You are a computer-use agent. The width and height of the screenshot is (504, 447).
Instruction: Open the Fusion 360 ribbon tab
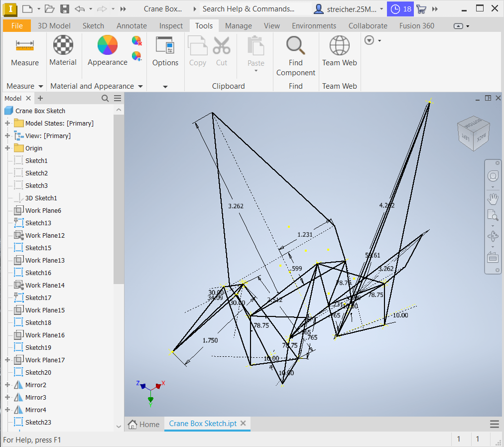(416, 26)
